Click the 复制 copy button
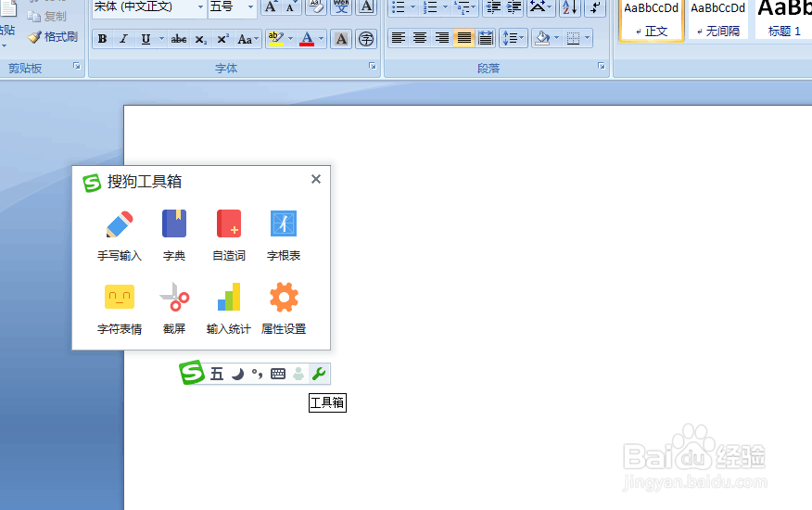Image resolution: width=812 pixels, height=510 pixels. (x=47, y=17)
